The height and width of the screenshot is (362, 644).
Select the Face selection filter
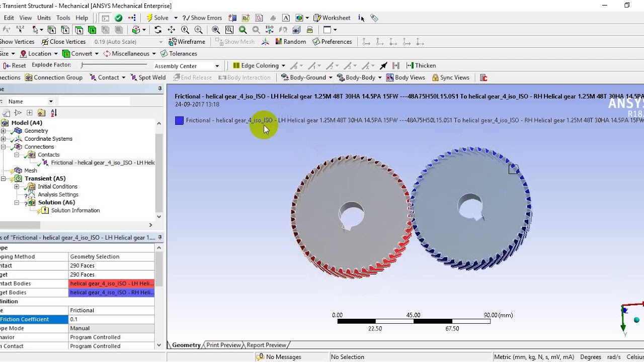[79, 30]
